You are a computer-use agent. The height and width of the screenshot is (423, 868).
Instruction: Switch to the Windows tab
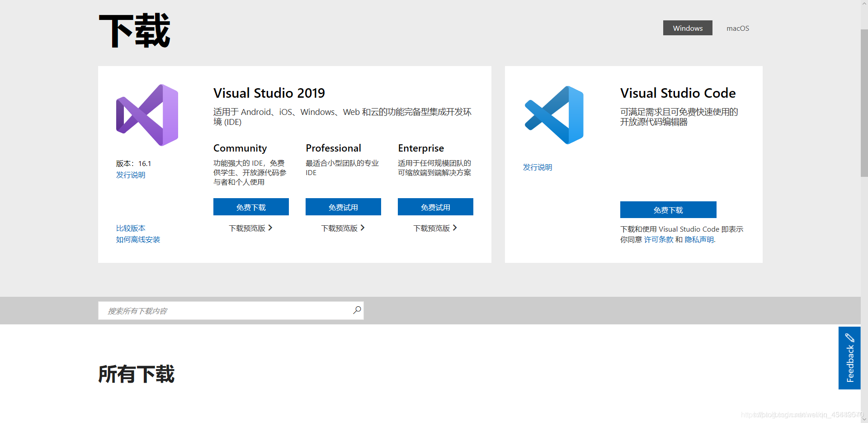[688, 28]
